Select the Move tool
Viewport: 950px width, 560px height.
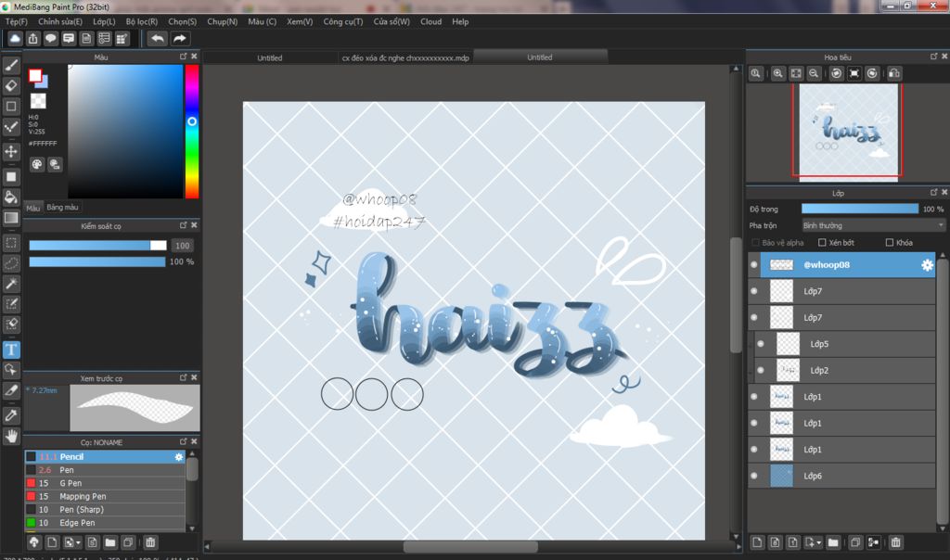11,151
